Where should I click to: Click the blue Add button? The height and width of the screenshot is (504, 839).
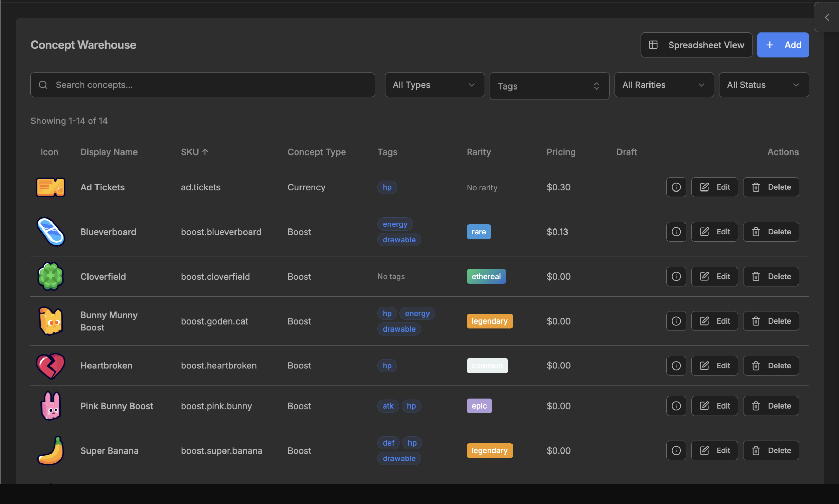pos(783,45)
